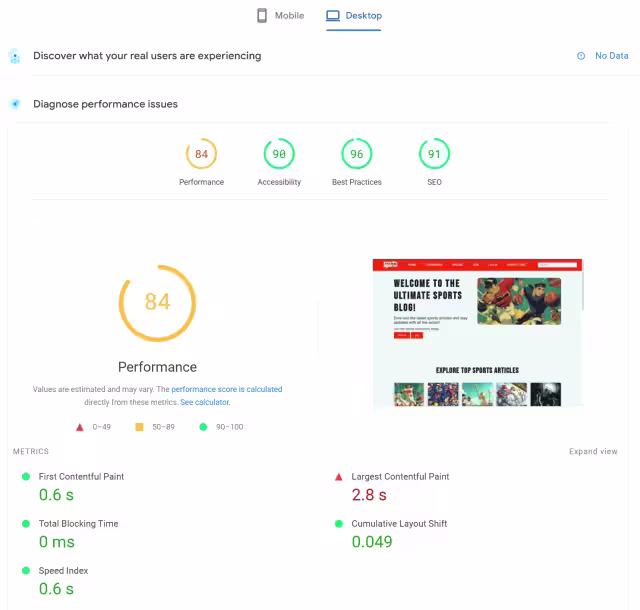Click the green dot beside Cumulative Layout Shift
Image resolution: width=640 pixels, height=610 pixels.
pyautogui.click(x=338, y=523)
